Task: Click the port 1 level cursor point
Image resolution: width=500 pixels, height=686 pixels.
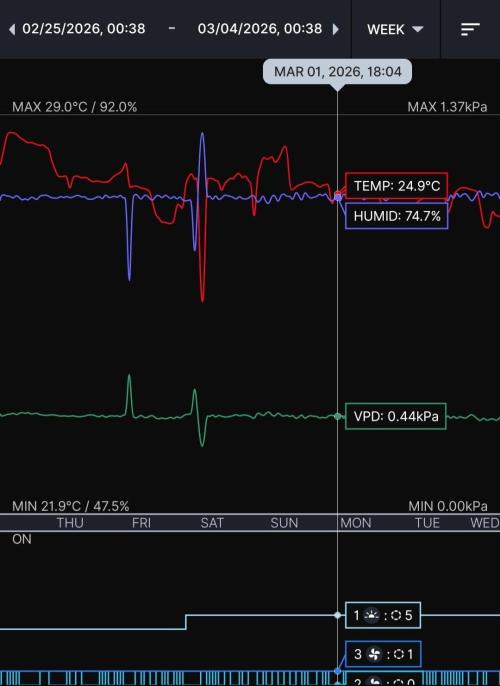Action: click(337, 615)
